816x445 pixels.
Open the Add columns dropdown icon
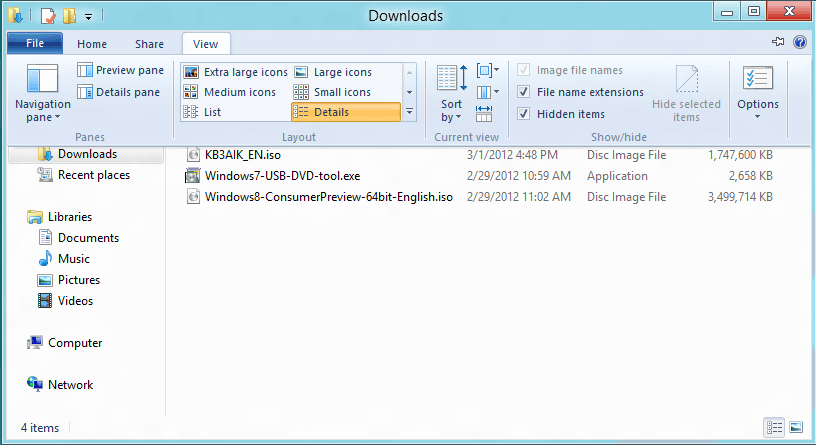488,93
